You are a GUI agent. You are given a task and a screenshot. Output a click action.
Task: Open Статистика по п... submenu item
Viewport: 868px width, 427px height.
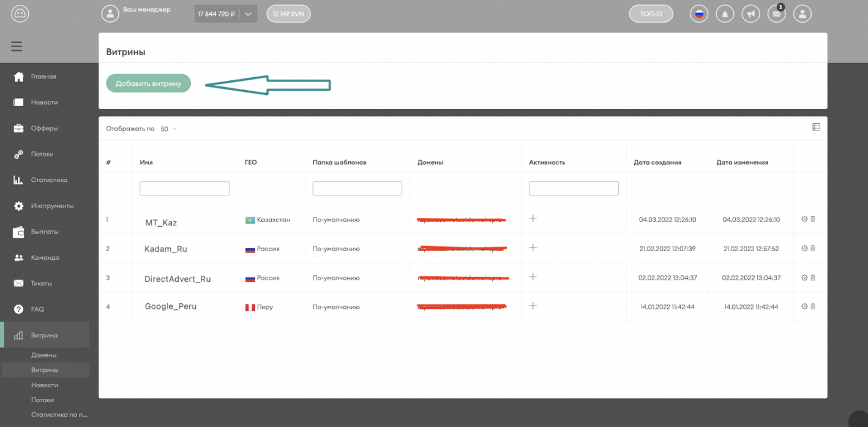pyautogui.click(x=59, y=414)
